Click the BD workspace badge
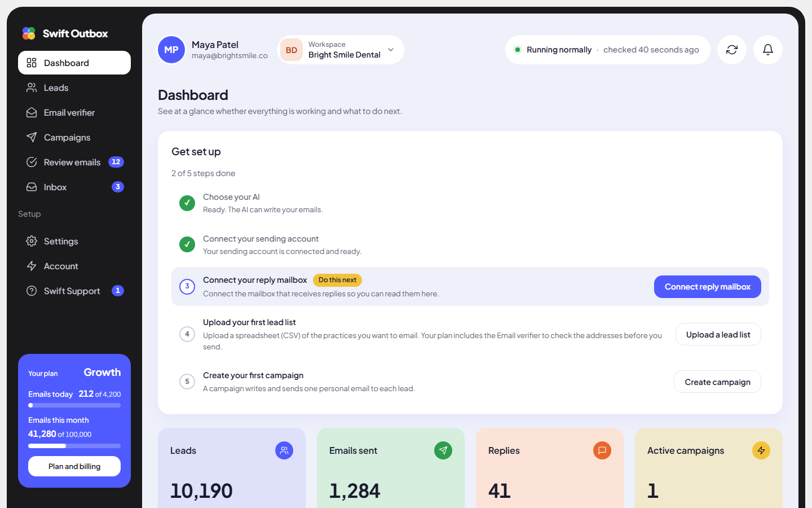Screen dimensions: 812x508 click(292, 50)
